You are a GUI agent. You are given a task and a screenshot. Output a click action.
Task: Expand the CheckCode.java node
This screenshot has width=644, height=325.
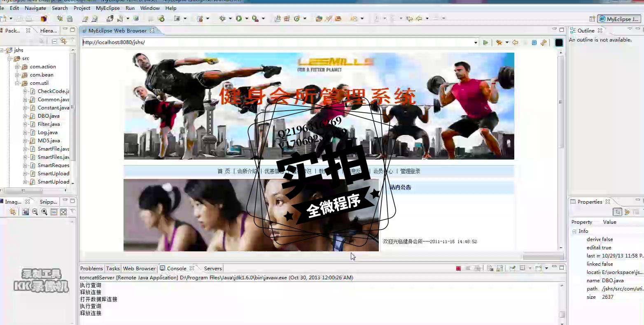tap(25, 91)
